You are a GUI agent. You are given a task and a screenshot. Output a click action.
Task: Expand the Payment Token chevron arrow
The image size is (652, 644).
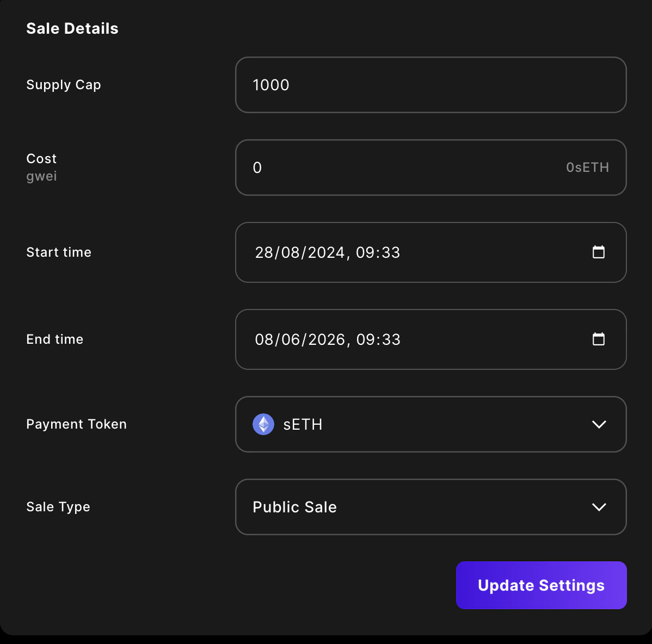599,424
